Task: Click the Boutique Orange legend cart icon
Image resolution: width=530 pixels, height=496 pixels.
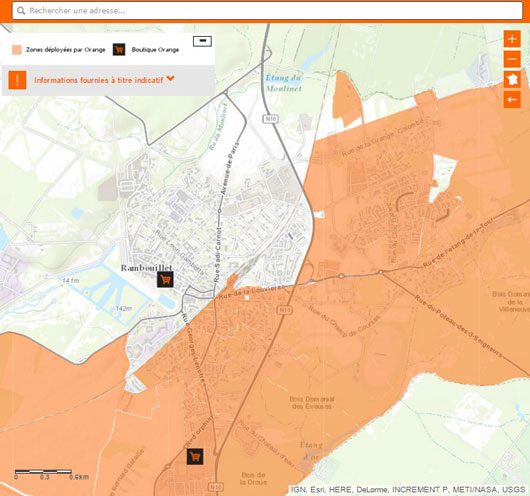Action: pos(119,50)
